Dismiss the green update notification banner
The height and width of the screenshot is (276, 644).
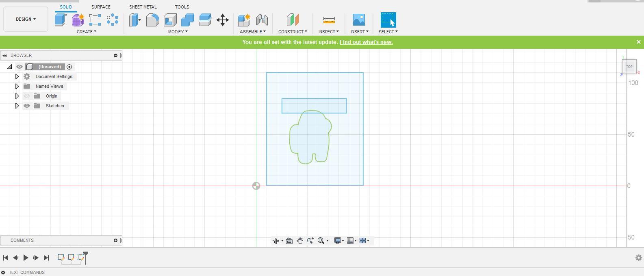638,42
